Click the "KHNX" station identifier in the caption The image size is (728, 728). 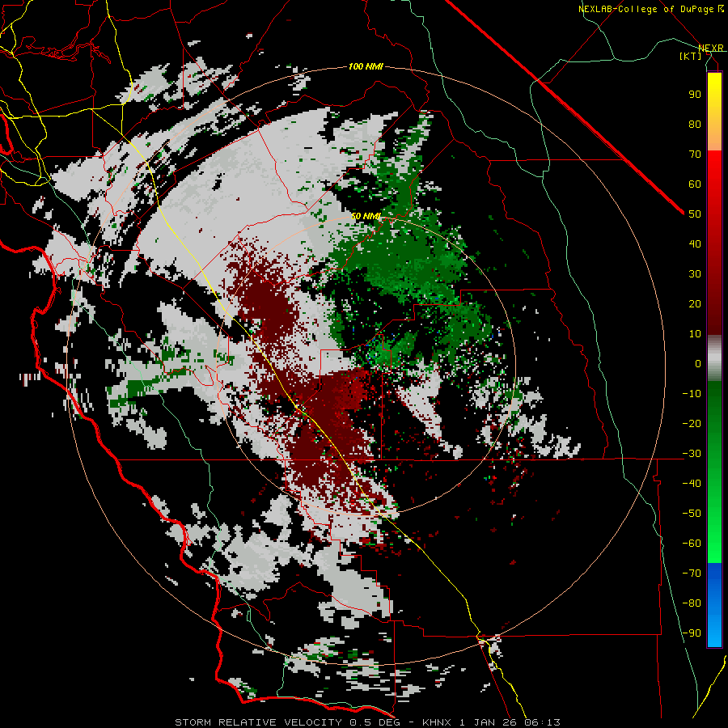pos(438,722)
